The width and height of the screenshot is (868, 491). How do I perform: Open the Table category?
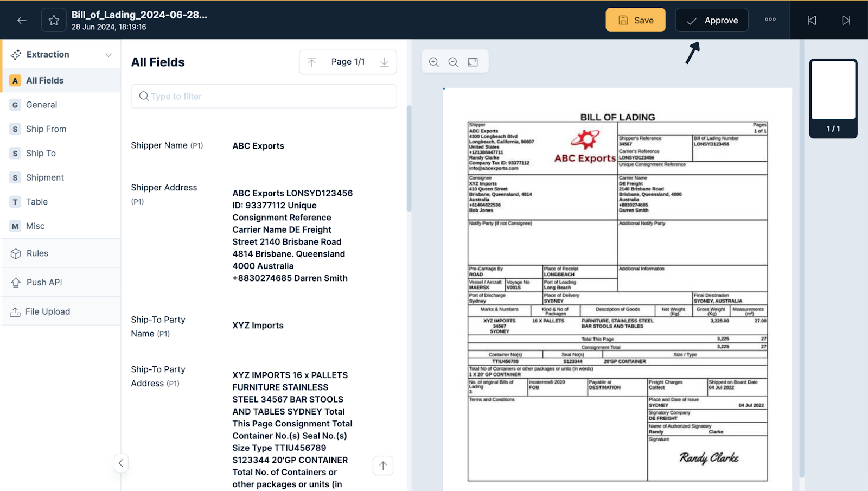tap(61, 202)
